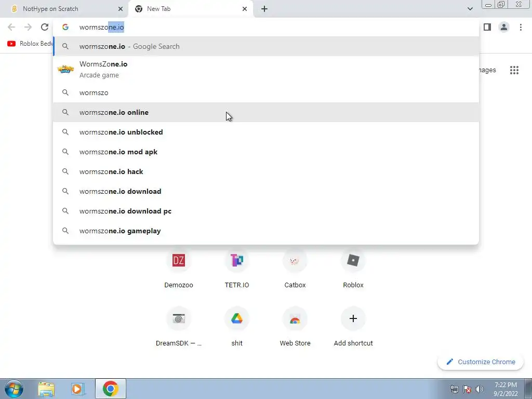The image size is (532, 399).
Task: Click the Google icon in the address bar
Action: (65, 27)
